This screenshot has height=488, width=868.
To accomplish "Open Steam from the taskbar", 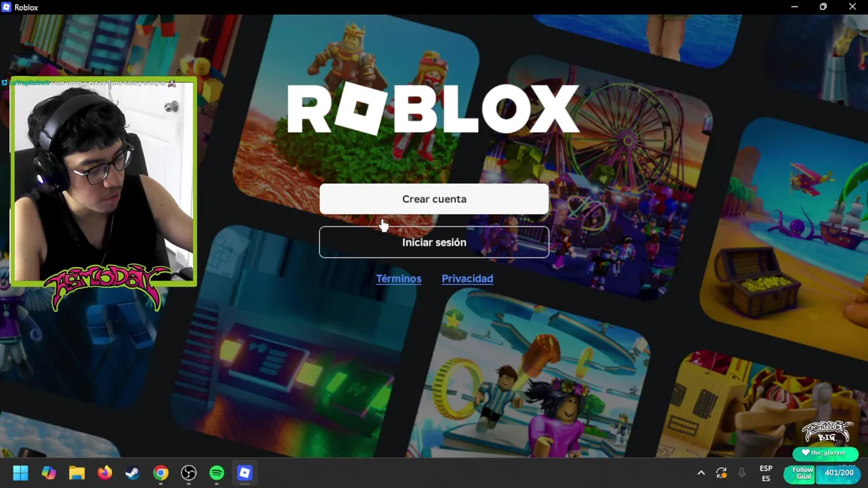I will tap(133, 473).
